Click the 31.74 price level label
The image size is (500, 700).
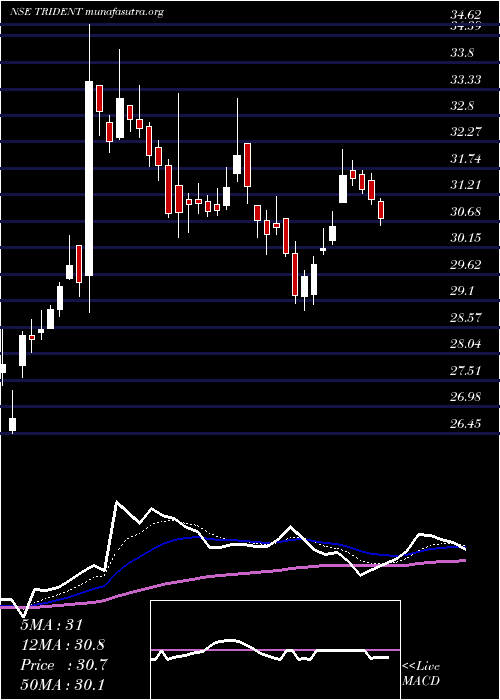click(466, 158)
